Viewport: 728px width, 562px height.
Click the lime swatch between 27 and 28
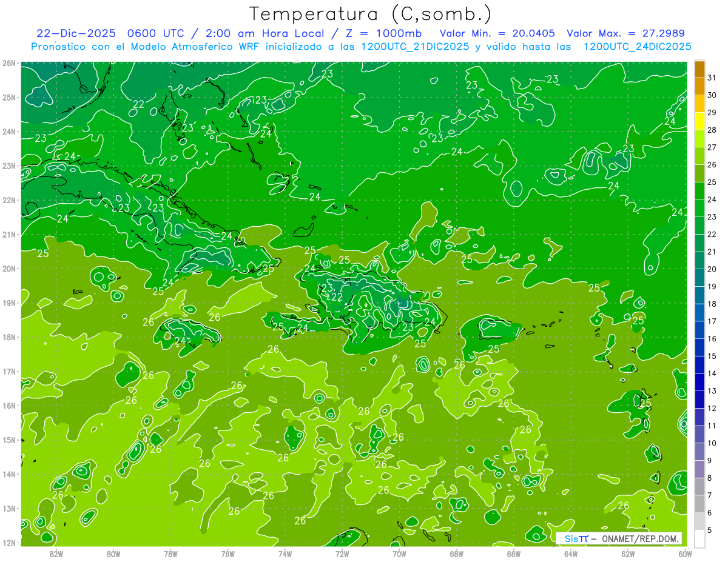(x=699, y=138)
